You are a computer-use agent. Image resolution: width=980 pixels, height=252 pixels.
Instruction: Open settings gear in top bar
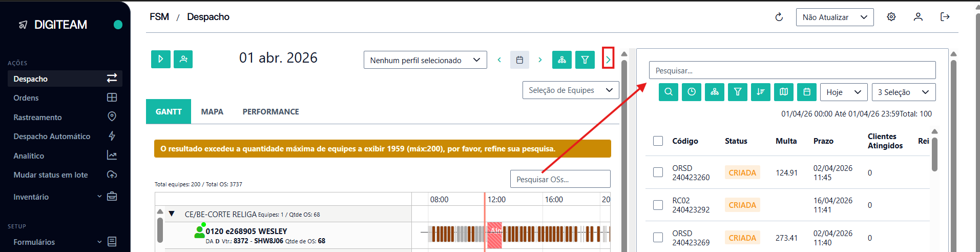click(x=891, y=17)
